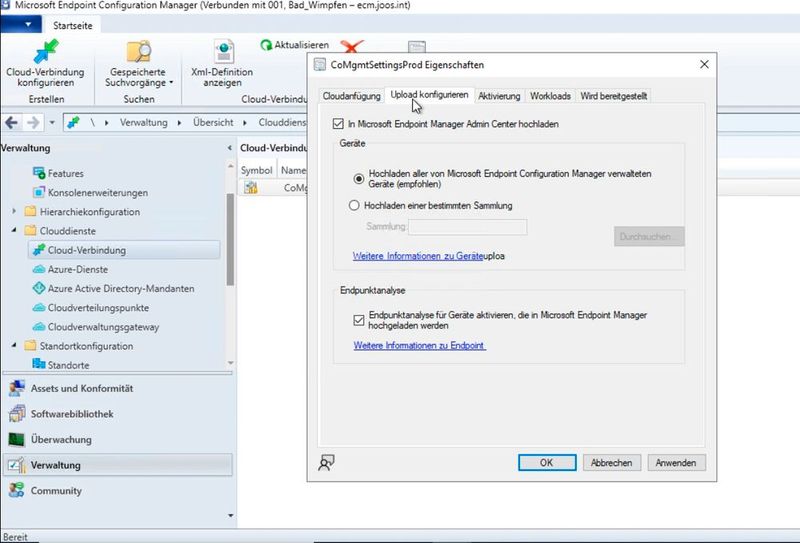The width and height of the screenshot is (800, 543).
Task: Expand Hierarchiekonfiguration folder
Action: tap(14, 211)
